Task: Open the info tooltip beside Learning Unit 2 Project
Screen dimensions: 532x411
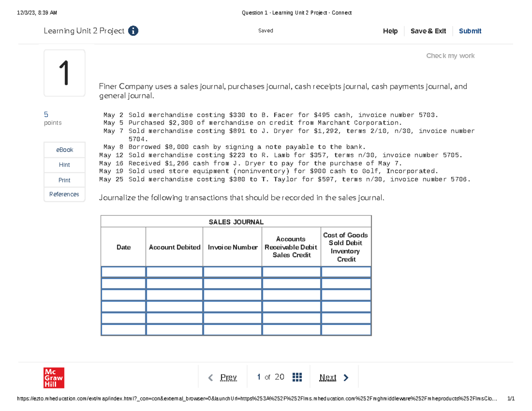Action: pos(132,31)
